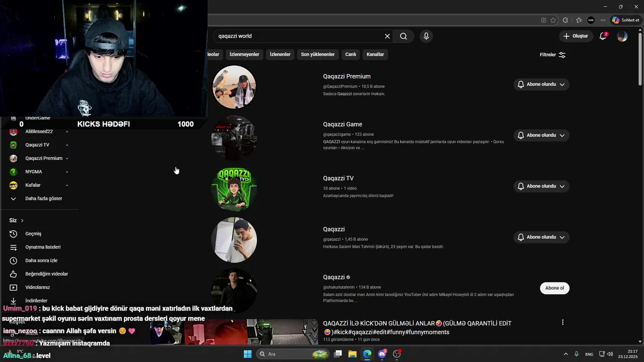Open the mirror selfie Qaqazzi channel avatar
This screenshot has height=362, width=644.
[234, 240]
